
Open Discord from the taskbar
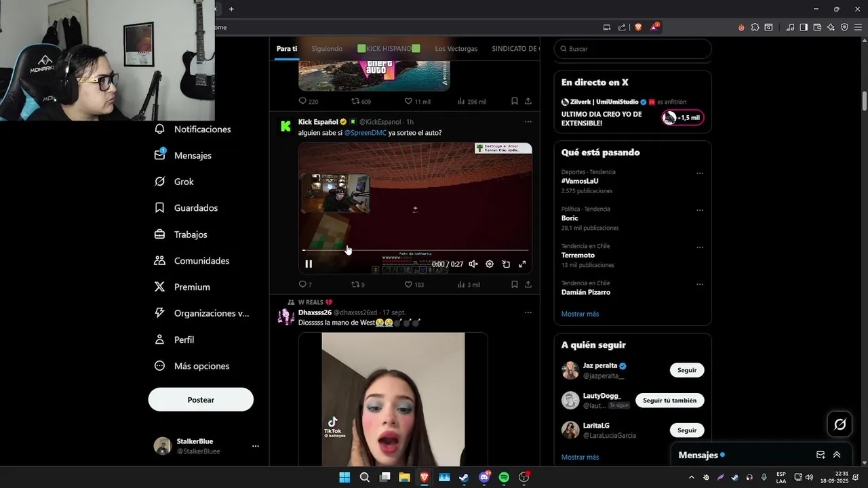pos(484,477)
